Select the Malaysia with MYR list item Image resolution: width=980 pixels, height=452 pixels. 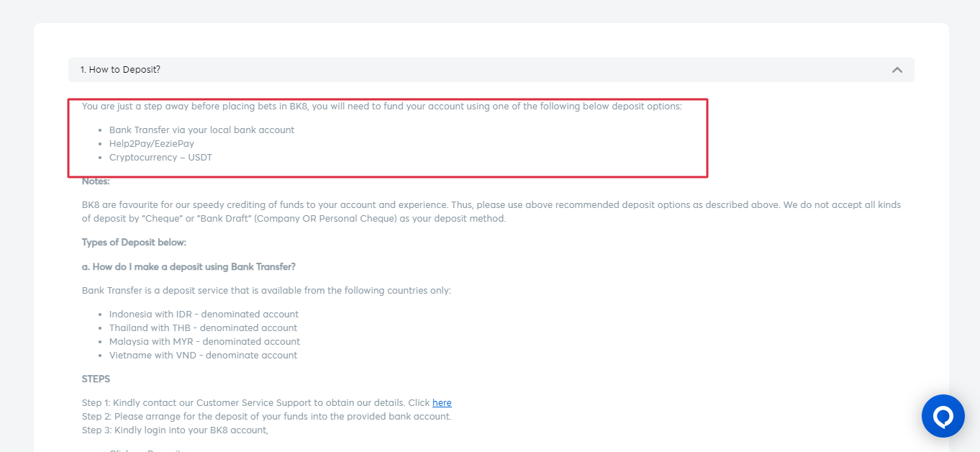pyautogui.click(x=204, y=342)
